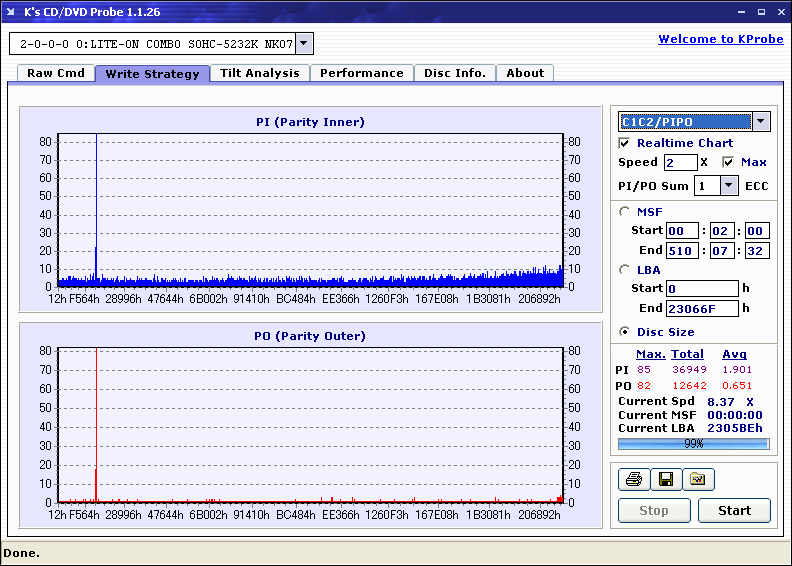792x566 pixels.
Task: Click the application icon in title bar
Action: [12, 12]
